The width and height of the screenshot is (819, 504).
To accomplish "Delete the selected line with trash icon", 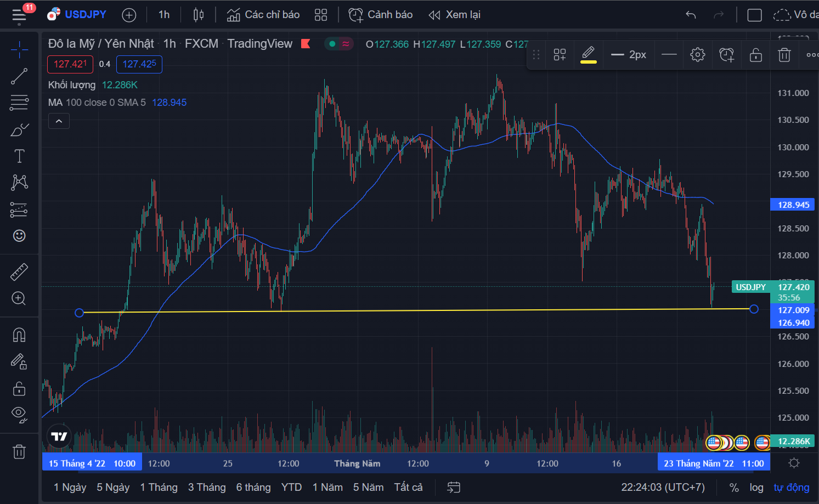I will pos(784,55).
